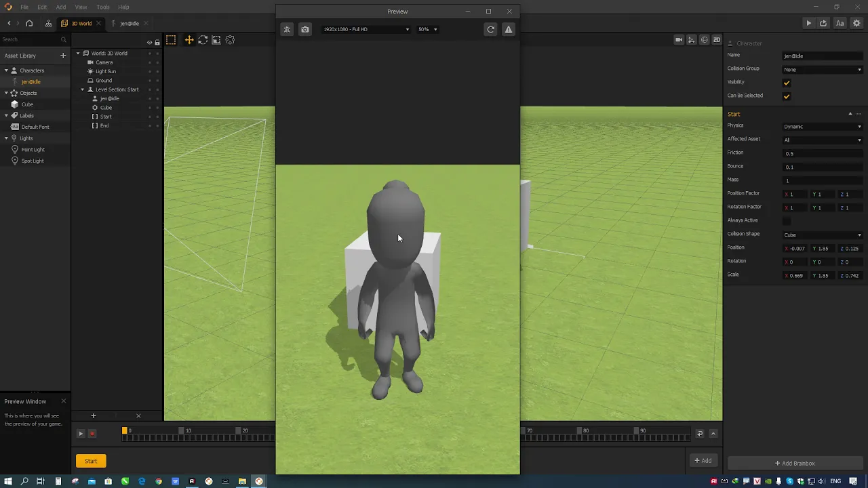Image resolution: width=868 pixels, height=488 pixels.
Task: Open the font editor Aa icon
Action: click(840, 23)
